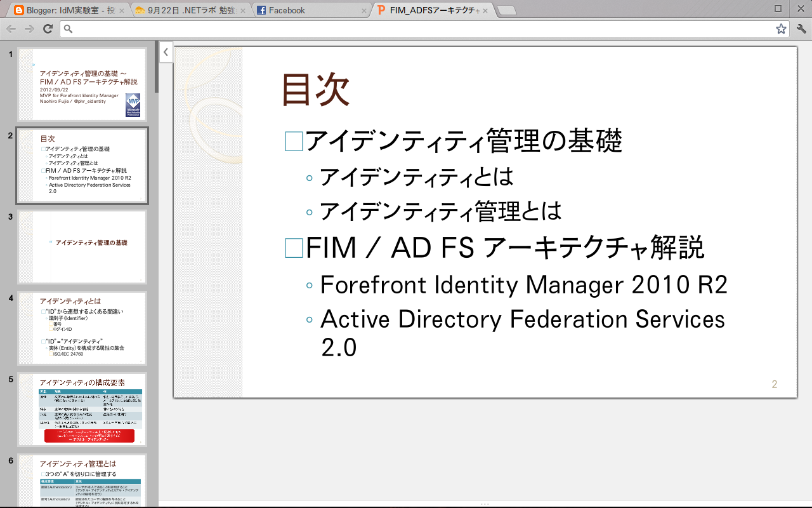Viewport: 812px width, 508px height.
Task: Reload the page with the refresh icon
Action: pos(48,29)
